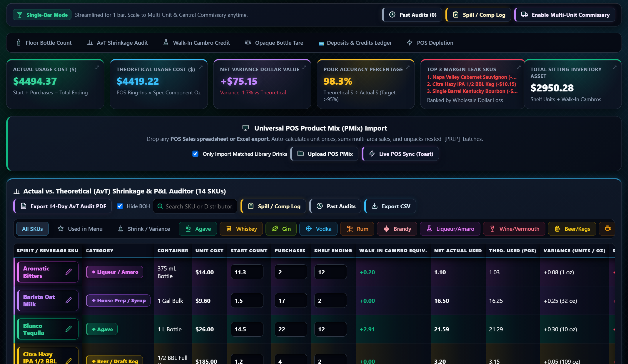628x364 pixels.
Task: Click Single-Bar Mode badge
Action: 42,15
